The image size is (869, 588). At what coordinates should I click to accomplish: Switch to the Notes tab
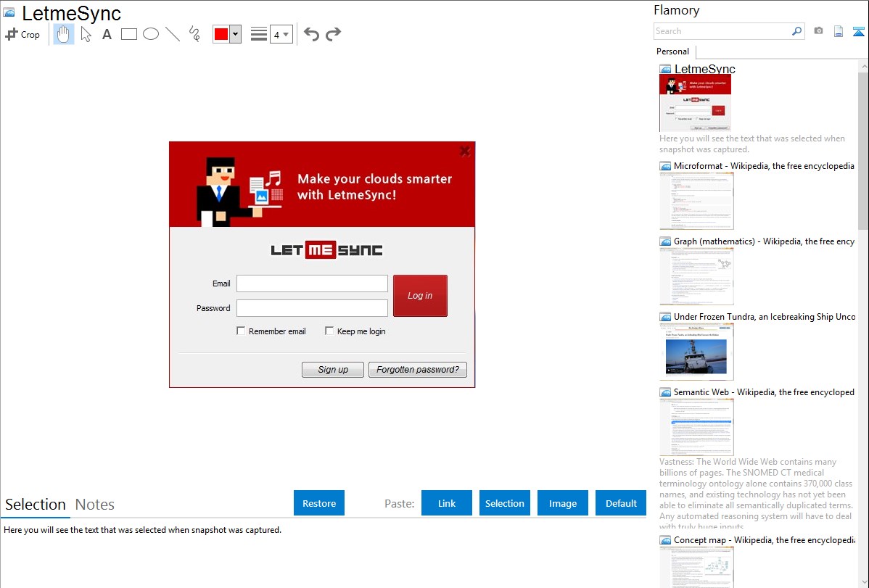pyautogui.click(x=95, y=505)
